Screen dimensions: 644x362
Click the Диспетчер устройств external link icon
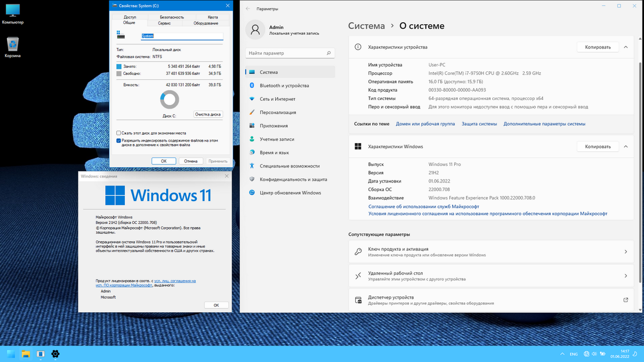(626, 300)
